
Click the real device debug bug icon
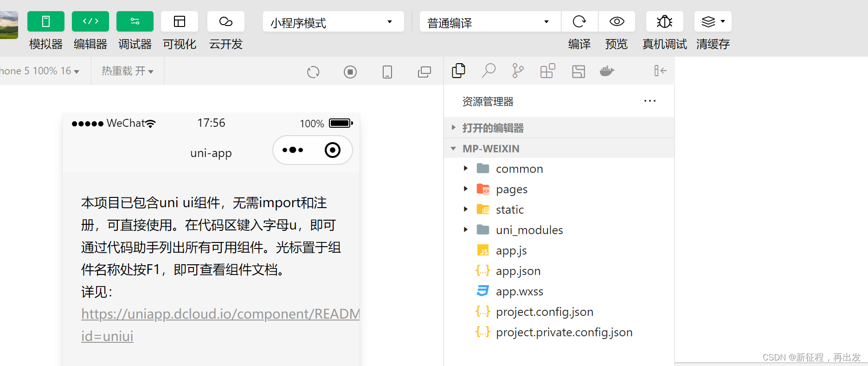[x=665, y=21]
